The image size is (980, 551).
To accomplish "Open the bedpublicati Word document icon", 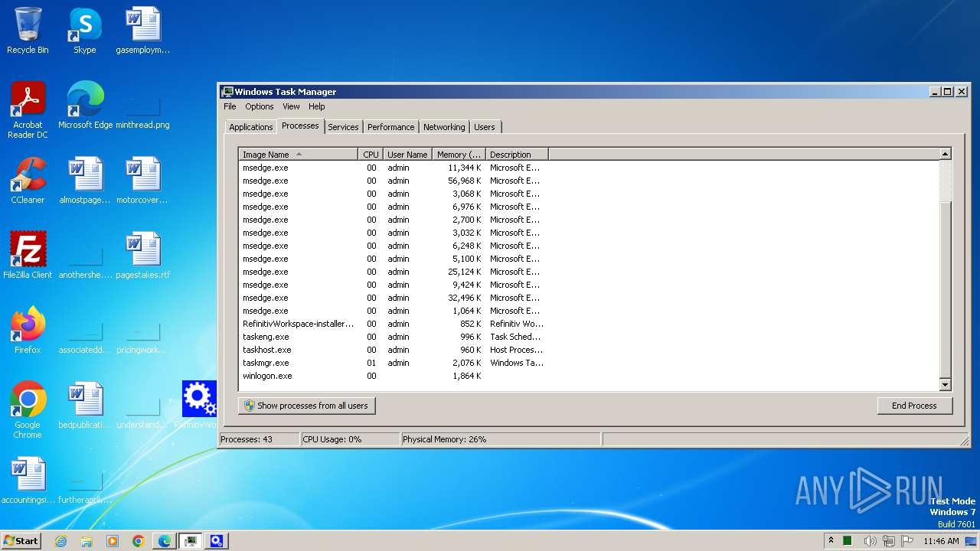I will (x=85, y=405).
